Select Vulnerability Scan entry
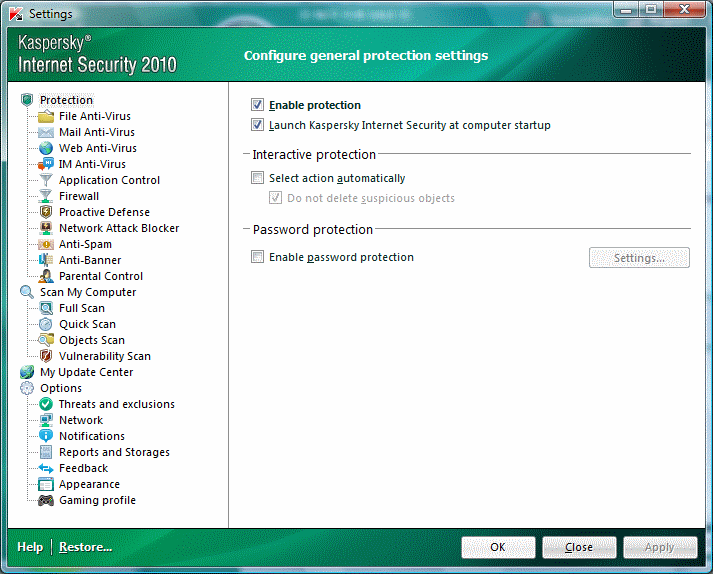713x574 pixels. point(105,356)
